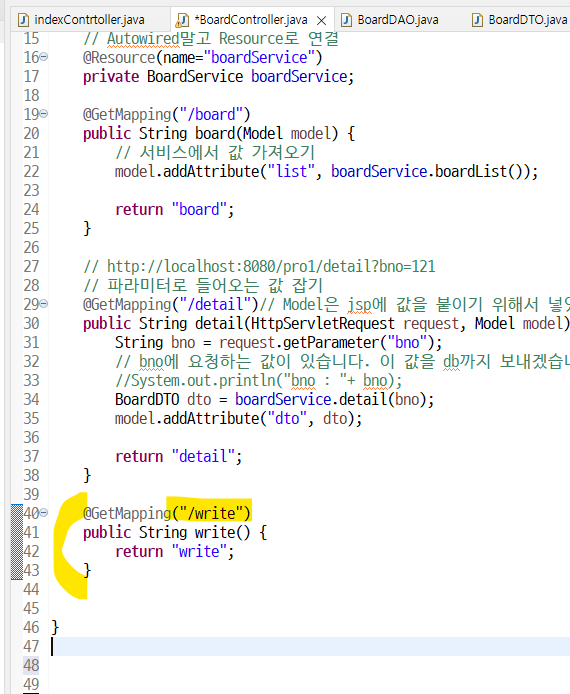
Task: Click the return "detail" statement
Action: pyautogui.click(x=178, y=457)
